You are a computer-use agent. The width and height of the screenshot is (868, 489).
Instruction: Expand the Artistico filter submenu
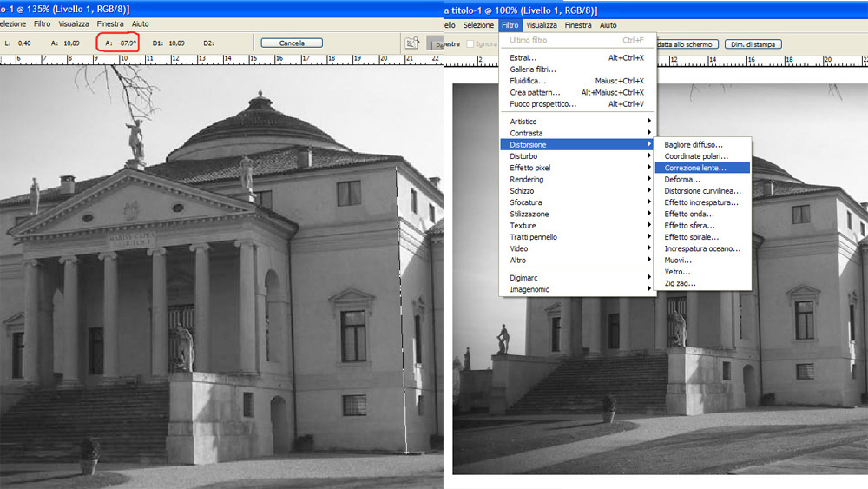[x=523, y=122]
